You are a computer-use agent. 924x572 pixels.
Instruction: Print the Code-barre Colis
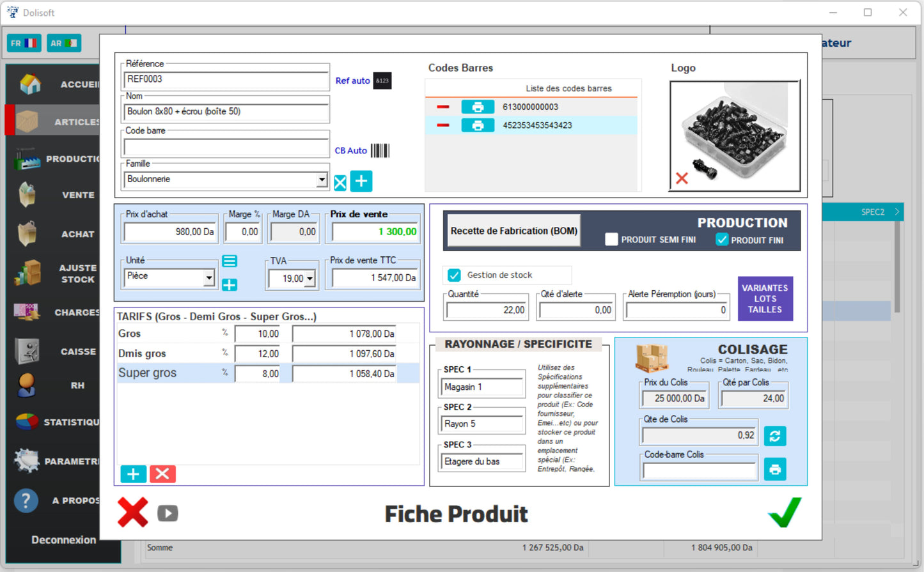click(x=774, y=468)
